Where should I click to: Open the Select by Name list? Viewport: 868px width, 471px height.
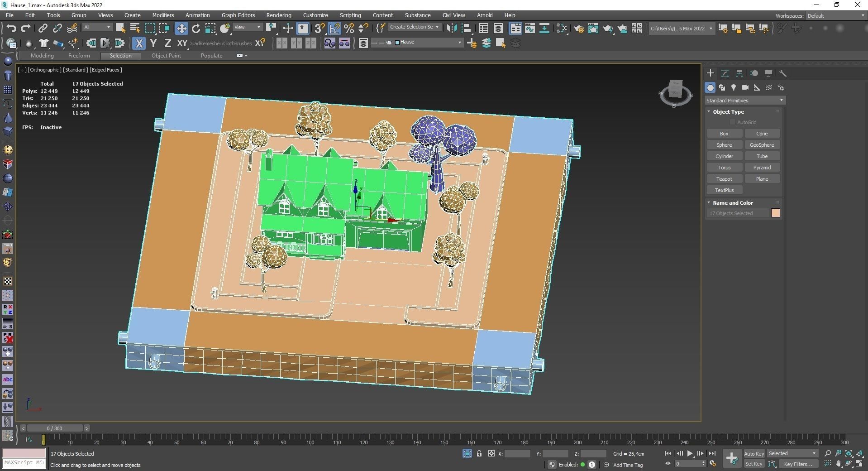tap(135, 29)
